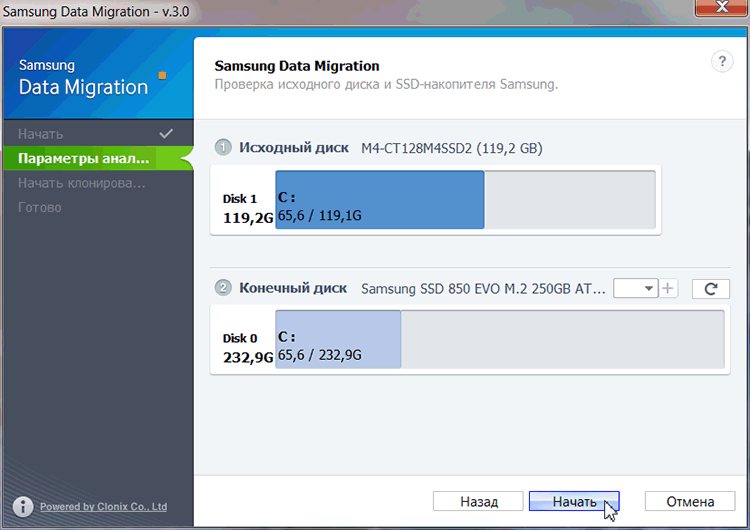Viewport: 750px width, 530px height.
Task: Select the Готово step in the sidebar
Action: pos(98,208)
